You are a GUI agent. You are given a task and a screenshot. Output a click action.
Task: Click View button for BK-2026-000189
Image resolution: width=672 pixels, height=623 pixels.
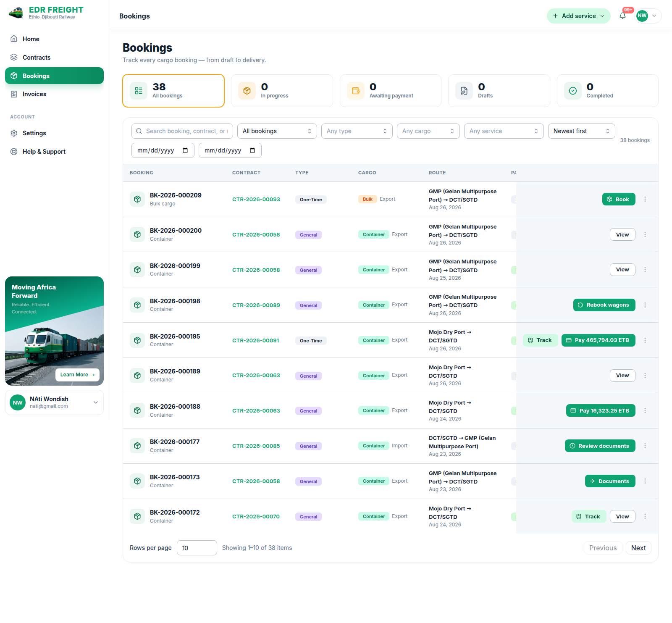tap(622, 376)
